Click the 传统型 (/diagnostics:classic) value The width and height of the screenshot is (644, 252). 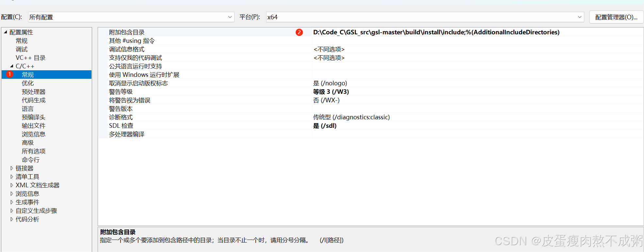pos(352,117)
